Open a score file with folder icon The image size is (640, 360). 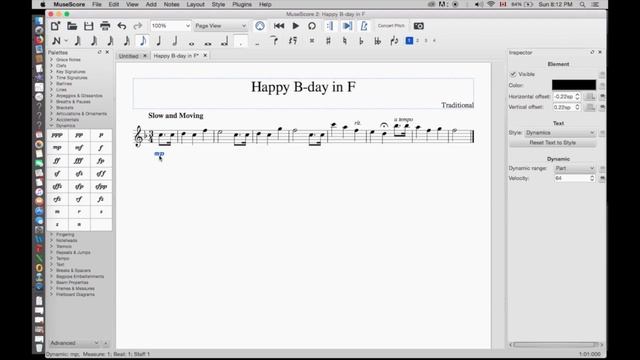click(x=72, y=26)
